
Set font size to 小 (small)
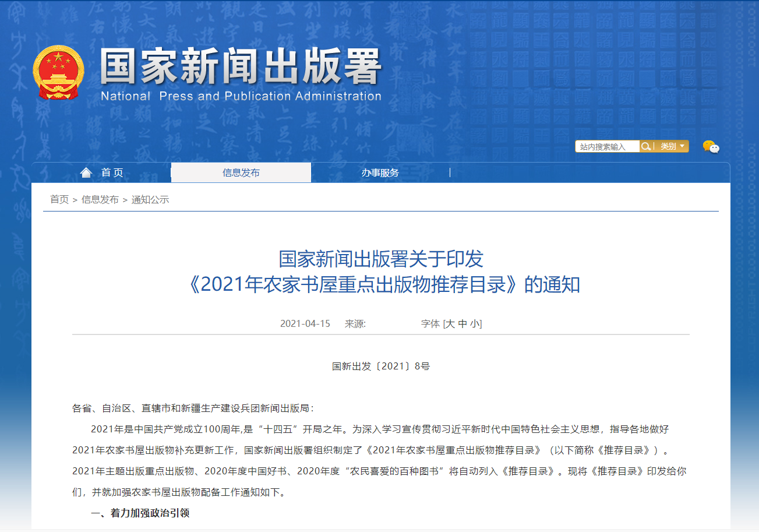[x=475, y=324]
